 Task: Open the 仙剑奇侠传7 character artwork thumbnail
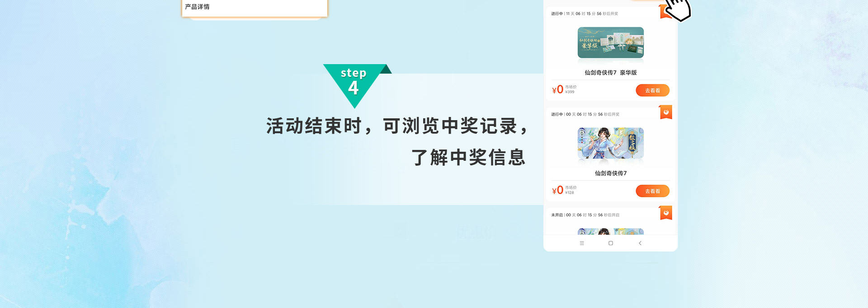click(x=611, y=143)
